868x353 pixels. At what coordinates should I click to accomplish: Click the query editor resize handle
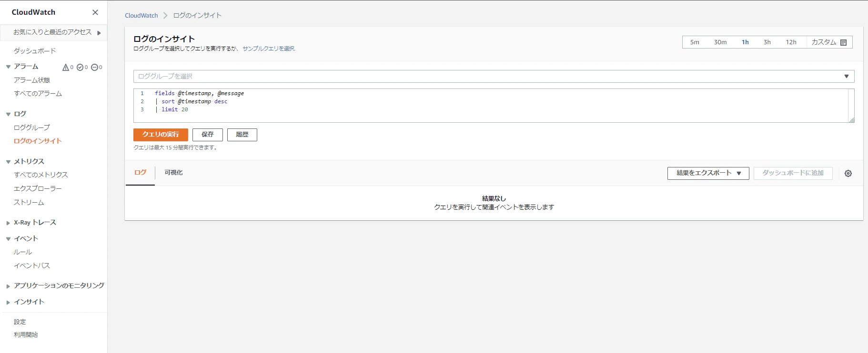pos(851,120)
